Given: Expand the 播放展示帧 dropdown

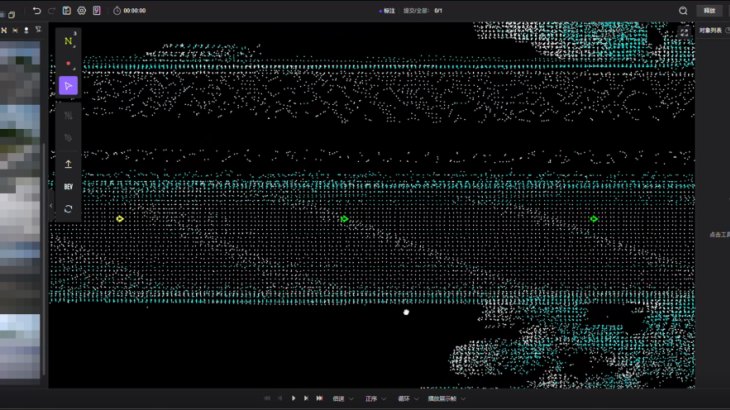Looking at the screenshot, I should (446, 398).
